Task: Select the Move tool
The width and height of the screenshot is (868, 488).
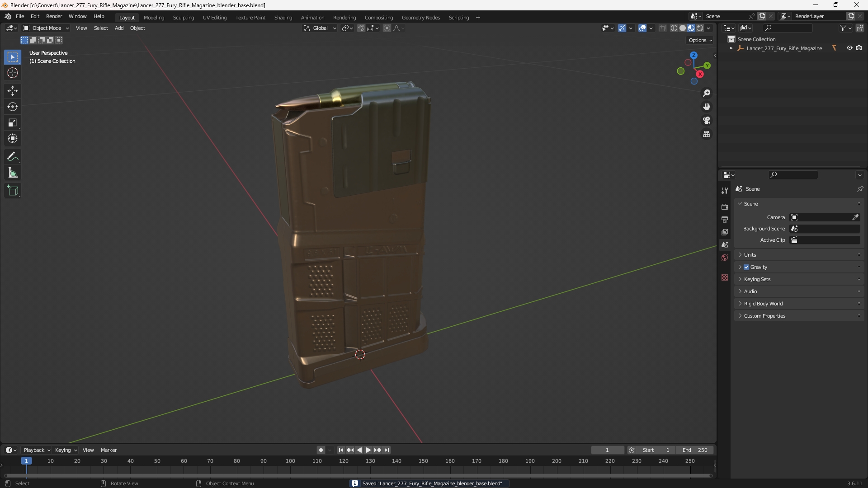Action: tap(13, 91)
